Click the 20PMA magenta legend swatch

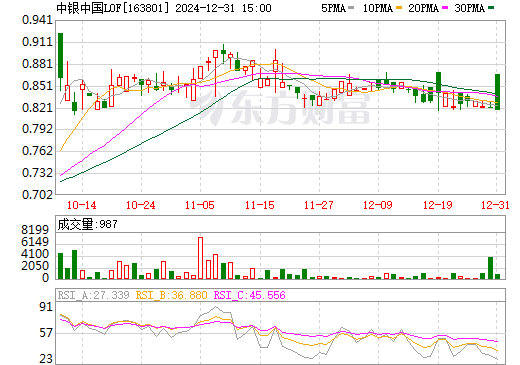445,8
